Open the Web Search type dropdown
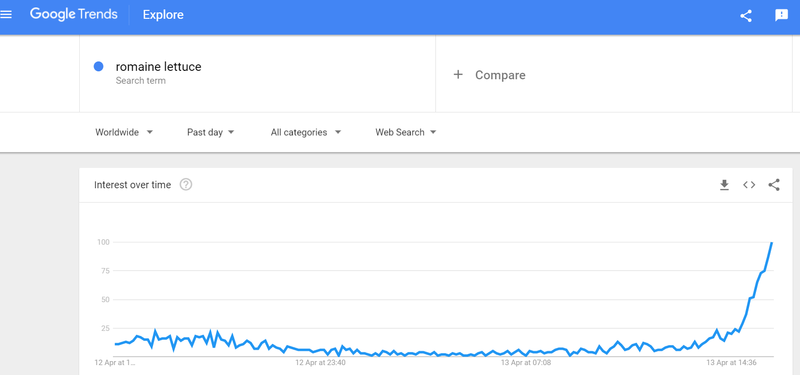This screenshot has height=375, width=800. point(406,132)
